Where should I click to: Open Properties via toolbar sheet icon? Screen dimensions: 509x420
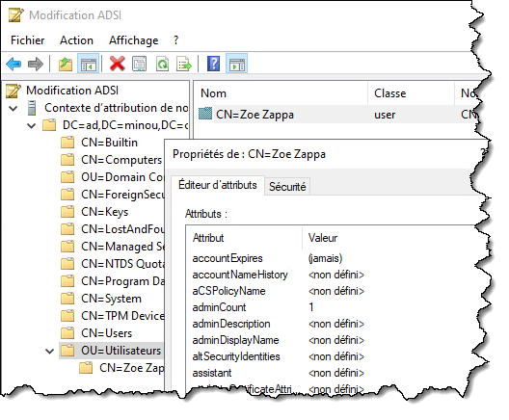pyautogui.click(x=139, y=64)
